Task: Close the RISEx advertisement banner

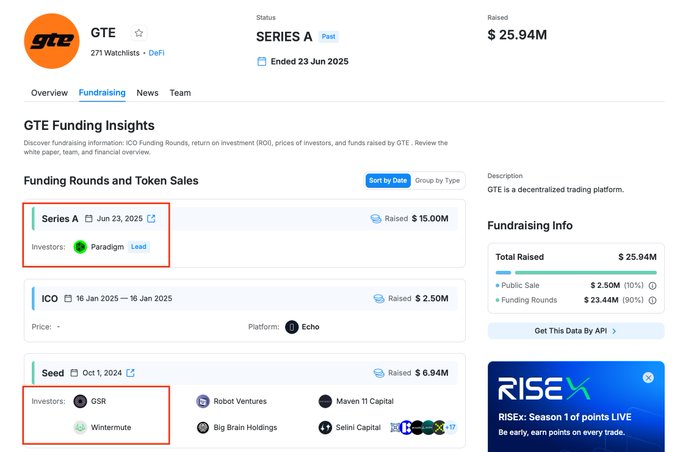Action: tap(648, 377)
